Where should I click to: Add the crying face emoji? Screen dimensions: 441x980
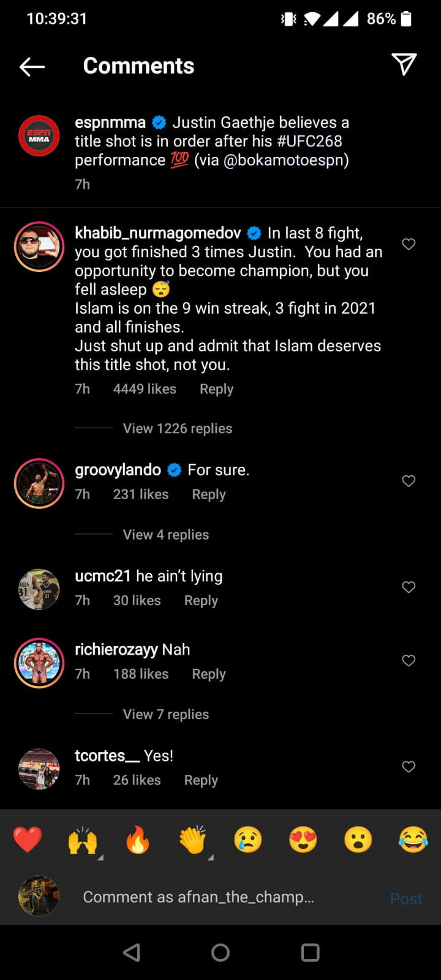pyautogui.click(x=248, y=840)
